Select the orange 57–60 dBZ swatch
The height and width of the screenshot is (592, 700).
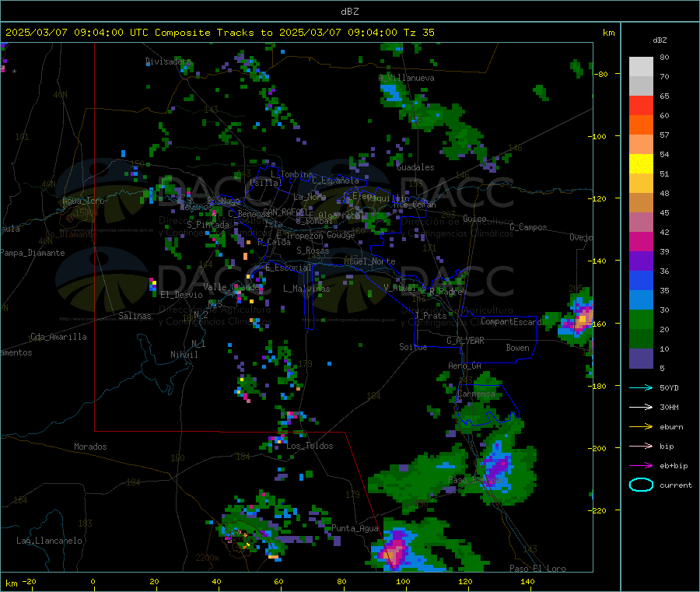[x=641, y=125]
